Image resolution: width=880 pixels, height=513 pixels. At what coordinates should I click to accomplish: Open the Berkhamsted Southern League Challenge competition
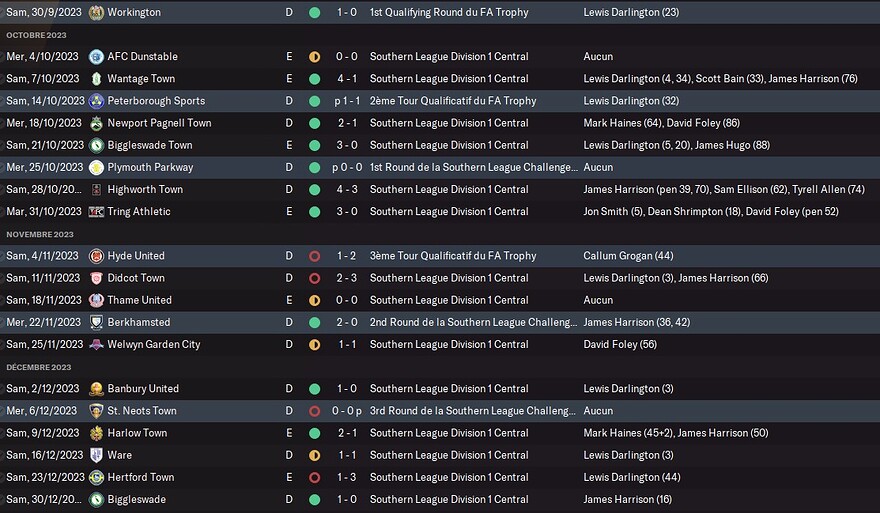tap(473, 323)
